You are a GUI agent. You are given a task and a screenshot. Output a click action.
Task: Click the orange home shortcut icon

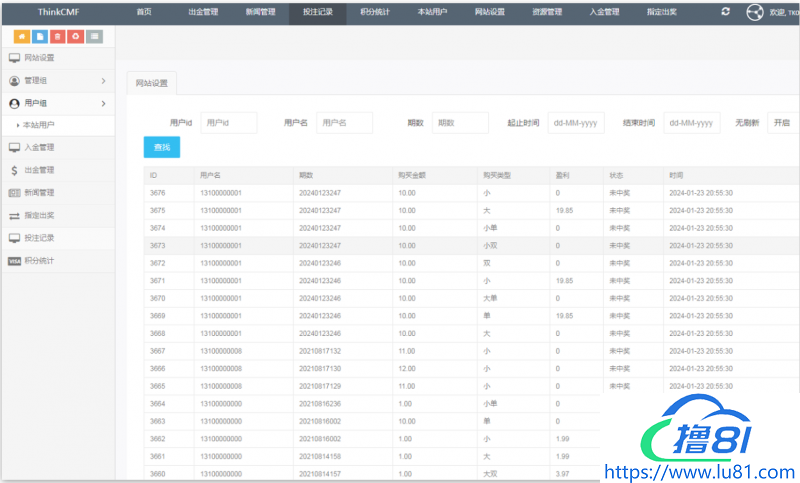click(x=22, y=36)
